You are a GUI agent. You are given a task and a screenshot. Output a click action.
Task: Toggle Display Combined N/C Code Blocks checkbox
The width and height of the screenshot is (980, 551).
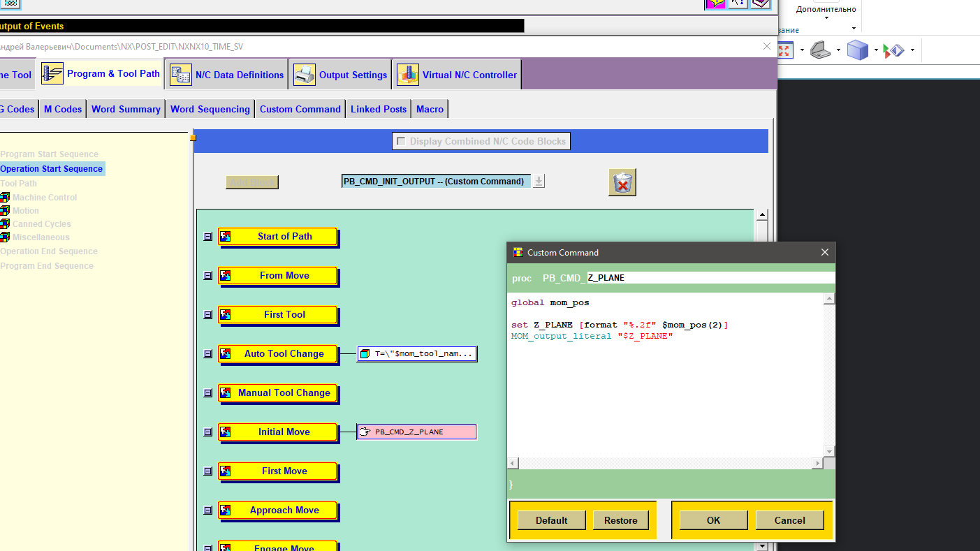[401, 141]
